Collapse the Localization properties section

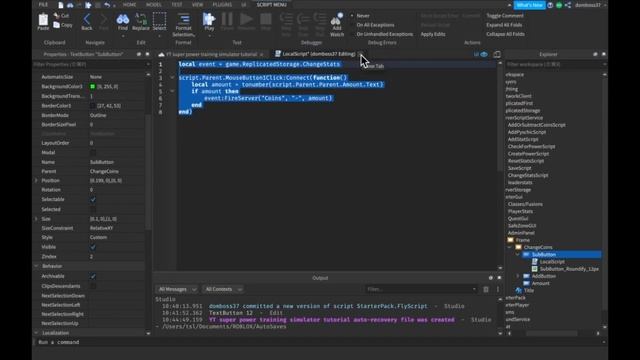tap(36, 333)
